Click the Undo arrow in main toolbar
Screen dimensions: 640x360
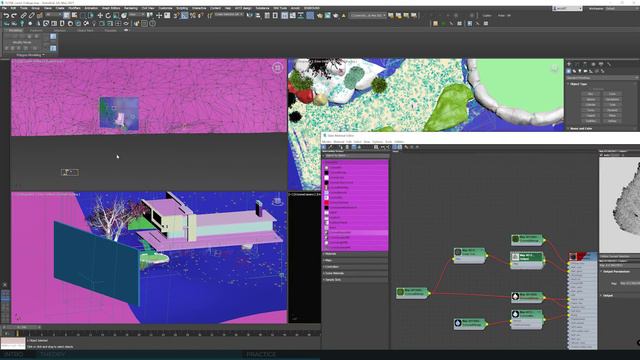pyautogui.click(x=6, y=16)
